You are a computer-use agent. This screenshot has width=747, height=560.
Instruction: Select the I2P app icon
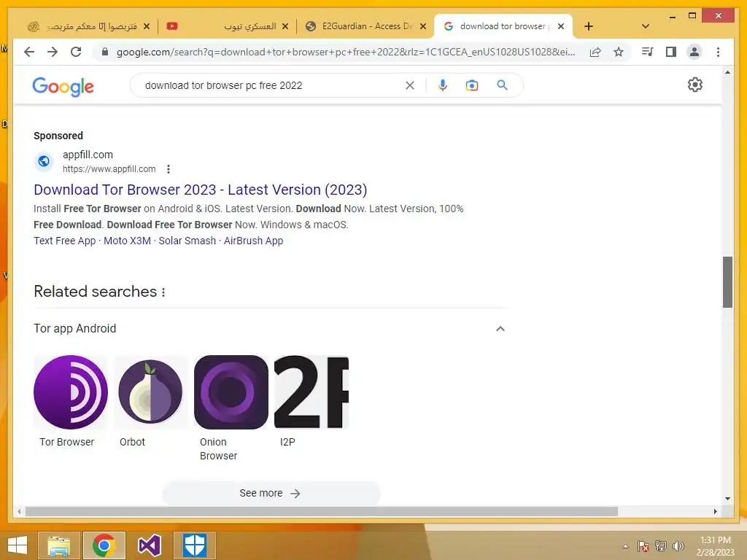pyautogui.click(x=311, y=392)
